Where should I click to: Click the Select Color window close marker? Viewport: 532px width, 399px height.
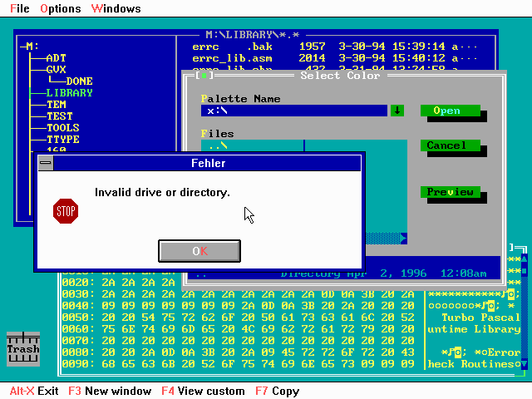tap(204, 76)
